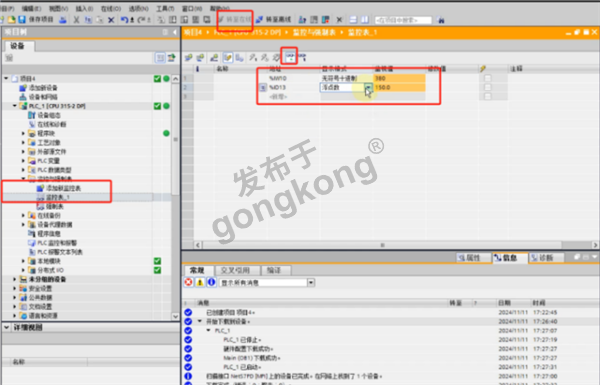Click the 转至在线 go online button

pos(235,19)
